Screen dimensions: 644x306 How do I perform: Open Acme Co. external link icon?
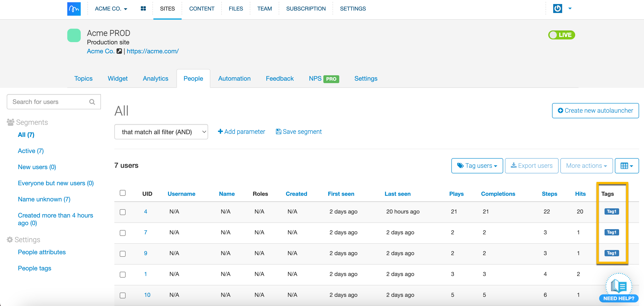(119, 51)
